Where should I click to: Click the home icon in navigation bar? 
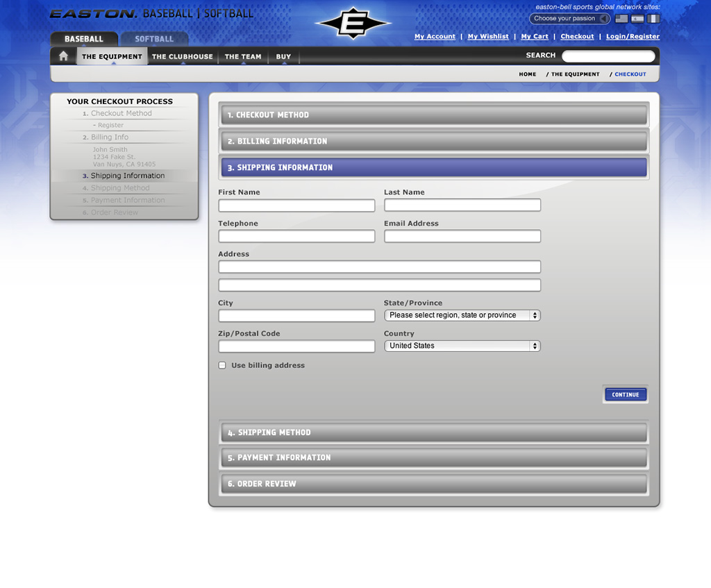pyautogui.click(x=63, y=56)
